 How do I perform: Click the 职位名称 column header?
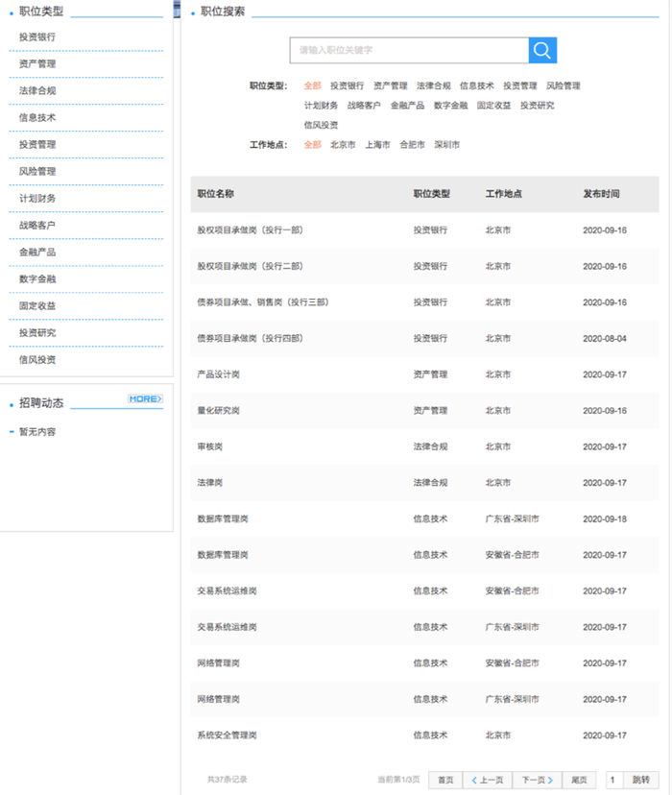coord(215,194)
